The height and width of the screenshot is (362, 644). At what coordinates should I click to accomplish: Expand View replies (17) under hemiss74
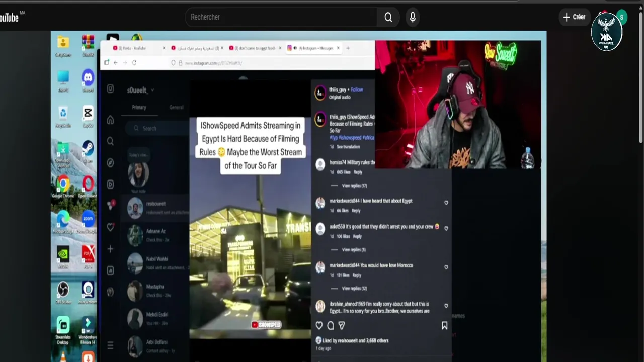(x=354, y=186)
